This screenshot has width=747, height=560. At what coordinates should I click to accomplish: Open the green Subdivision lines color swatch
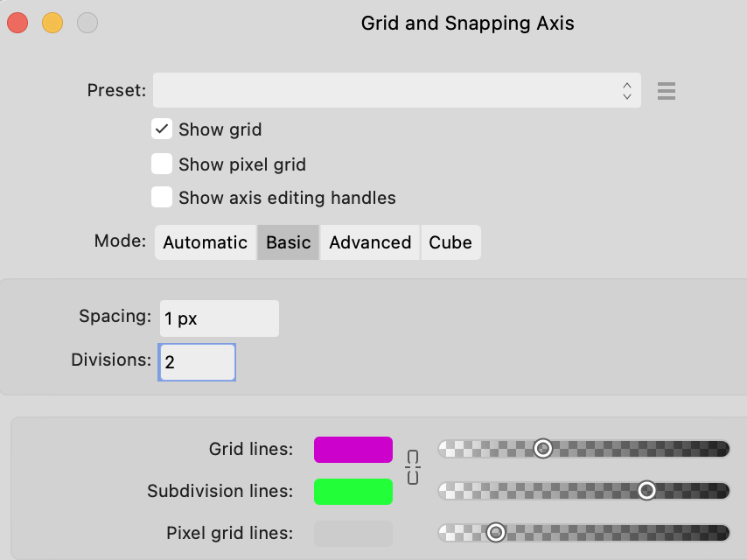pyautogui.click(x=353, y=491)
